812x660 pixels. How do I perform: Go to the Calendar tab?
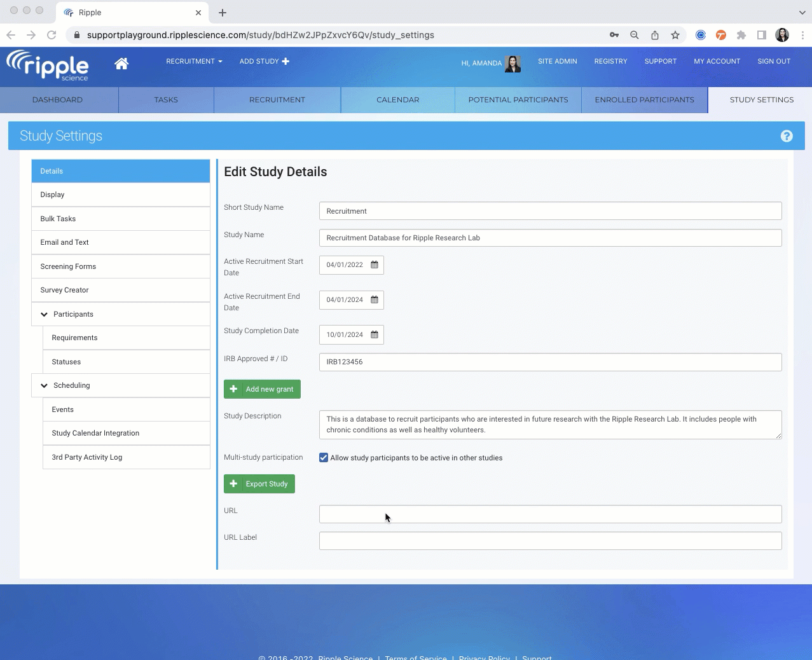397,100
